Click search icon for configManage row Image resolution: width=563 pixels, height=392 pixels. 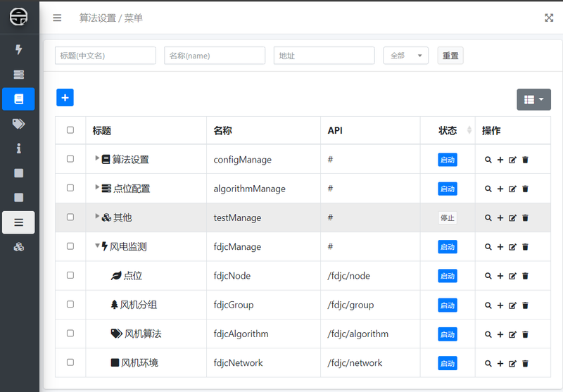tap(488, 160)
